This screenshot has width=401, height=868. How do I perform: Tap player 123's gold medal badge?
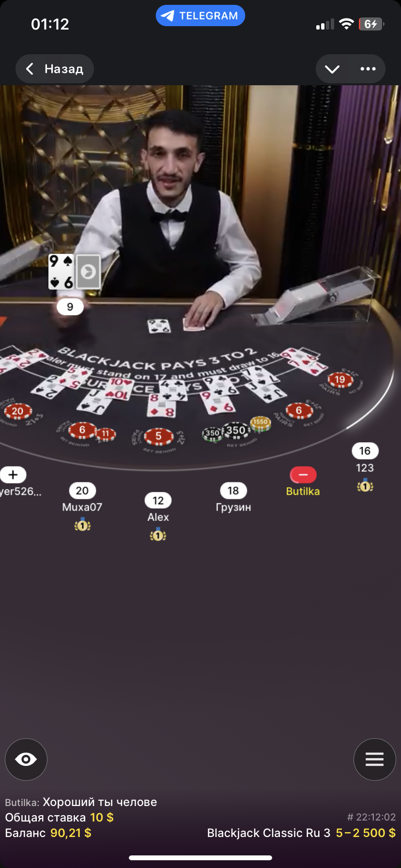click(x=365, y=485)
